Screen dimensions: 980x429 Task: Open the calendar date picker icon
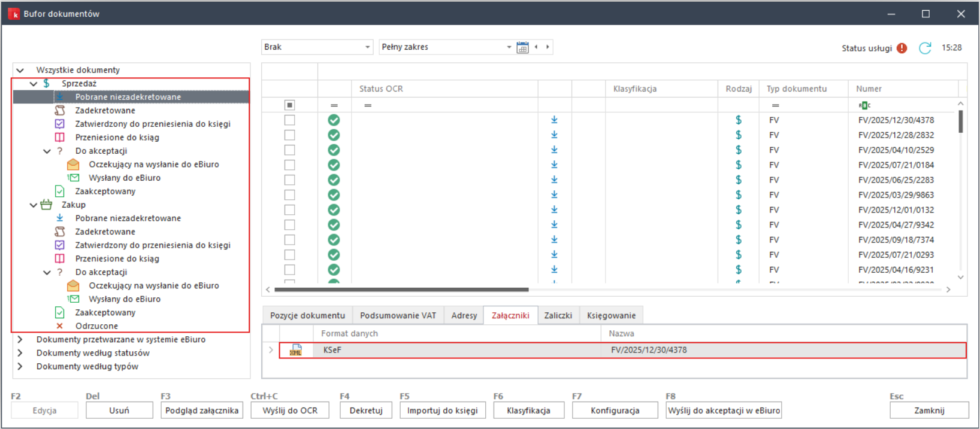(522, 47)
